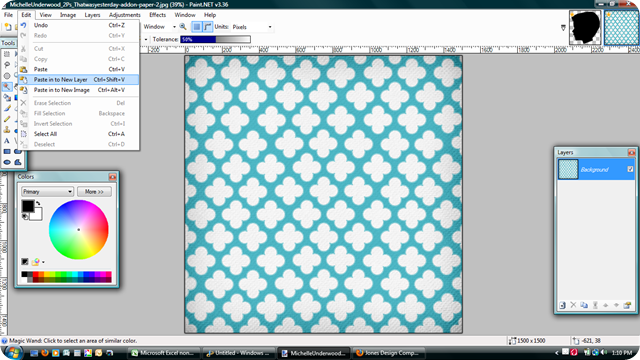Click the primary black color swatch
640x360 pixels.
(x=28, y=206)
